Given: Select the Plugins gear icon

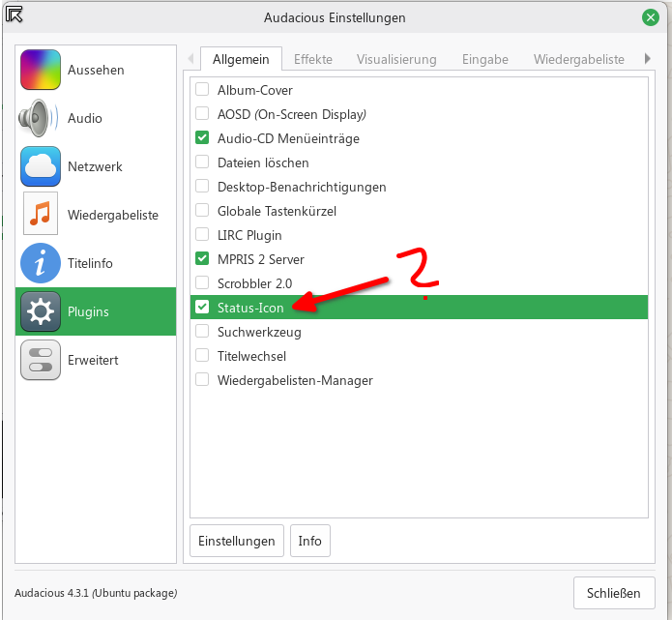Looking at the screenshot, I should (41, 311).
